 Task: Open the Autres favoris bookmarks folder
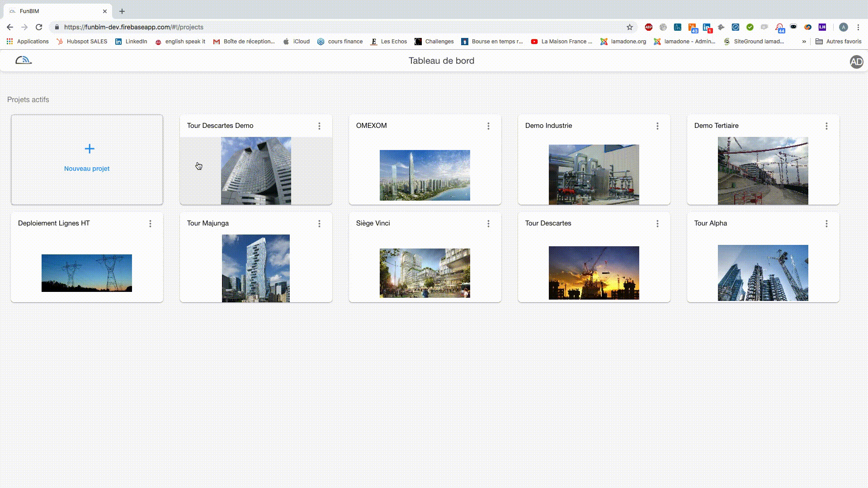click(x=838, y=42)
